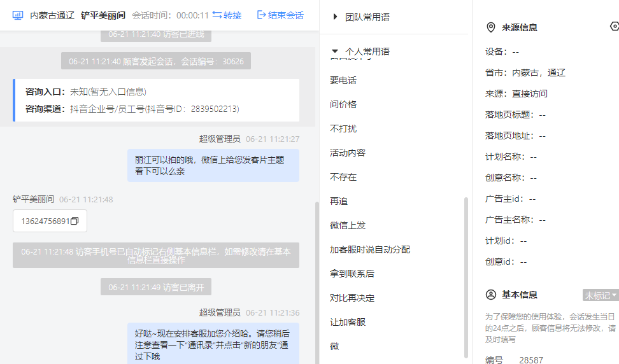
Task: Click the icon at the right of 来源信息
Action: coord(615,27)
